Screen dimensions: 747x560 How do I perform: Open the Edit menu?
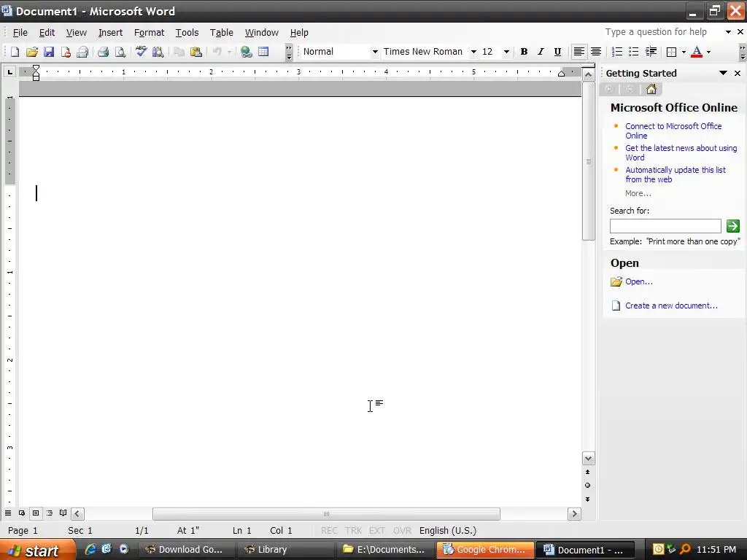(x=47, y=32)
